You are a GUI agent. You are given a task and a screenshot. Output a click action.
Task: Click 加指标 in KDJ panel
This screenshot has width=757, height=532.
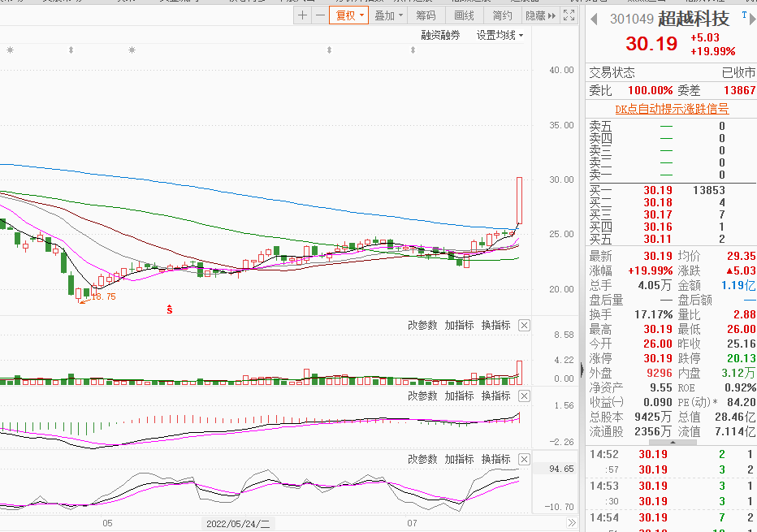tap(459, 459)
